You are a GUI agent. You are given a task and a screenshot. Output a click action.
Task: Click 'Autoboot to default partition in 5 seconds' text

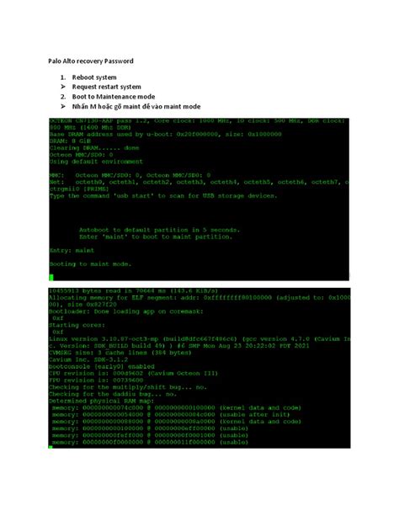click(x=159, y=230)
